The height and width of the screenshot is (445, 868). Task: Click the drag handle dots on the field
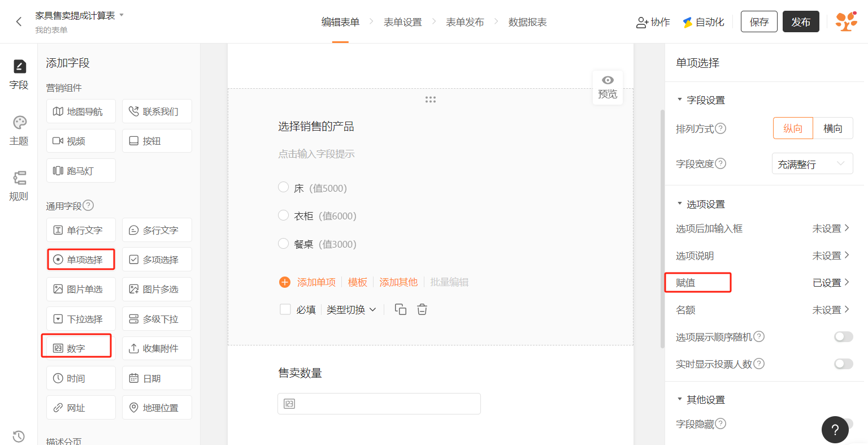[431, 100]
